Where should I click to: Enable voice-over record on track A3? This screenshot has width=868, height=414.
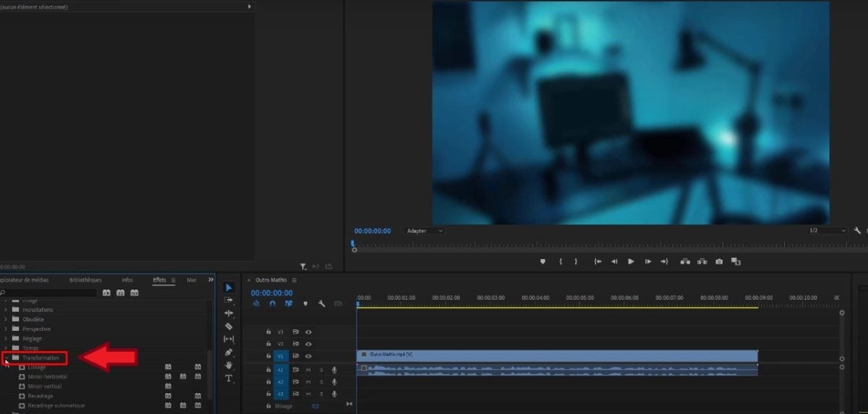[x=334, y=394]
